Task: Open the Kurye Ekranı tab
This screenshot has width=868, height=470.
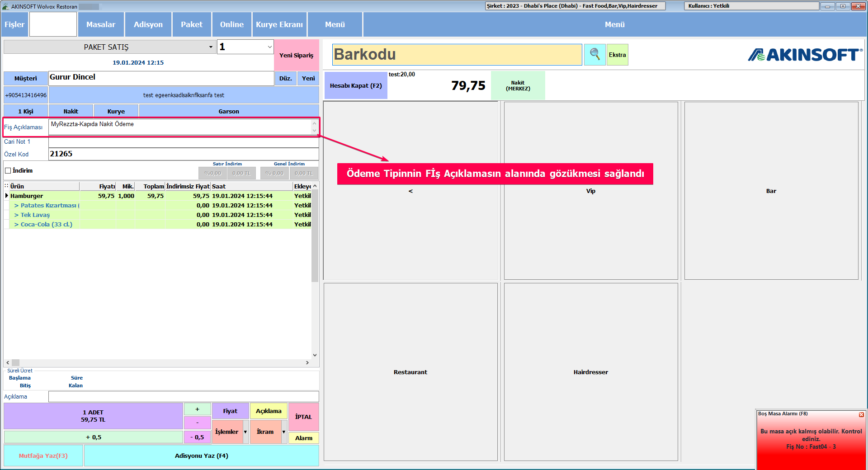Action: click(x=279, y=24)
